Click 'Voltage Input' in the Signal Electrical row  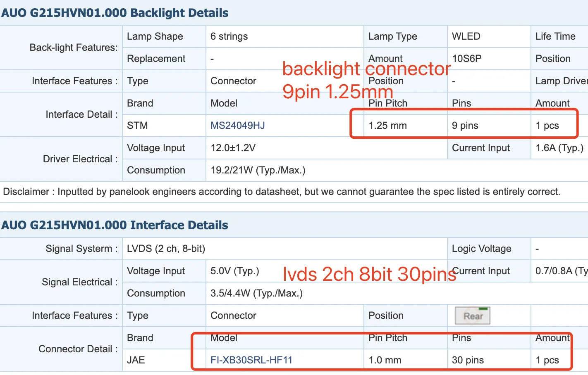pyautogui.click(x=156, y=271)
